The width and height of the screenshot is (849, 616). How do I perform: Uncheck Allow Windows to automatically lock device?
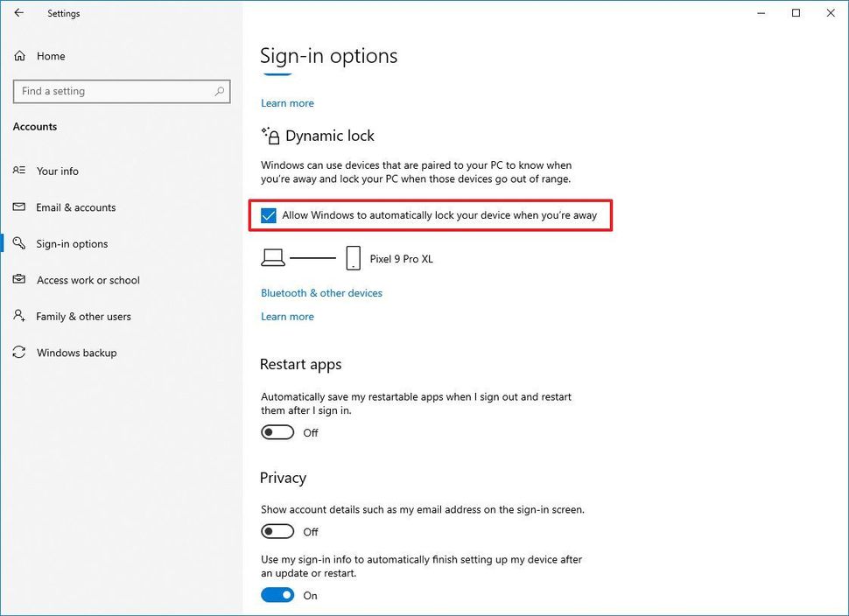pos(269,215)
